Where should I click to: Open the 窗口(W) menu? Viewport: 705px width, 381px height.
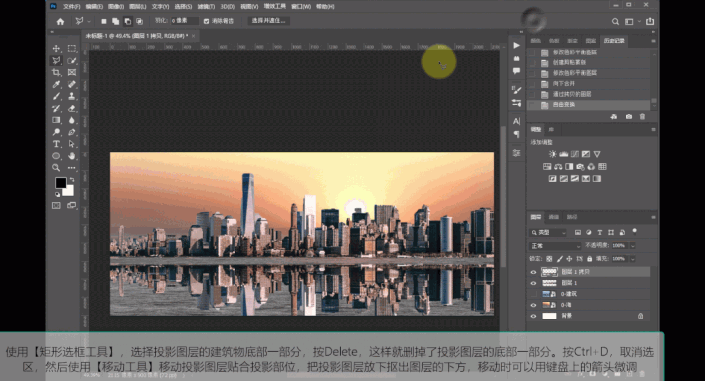[301, 7]
